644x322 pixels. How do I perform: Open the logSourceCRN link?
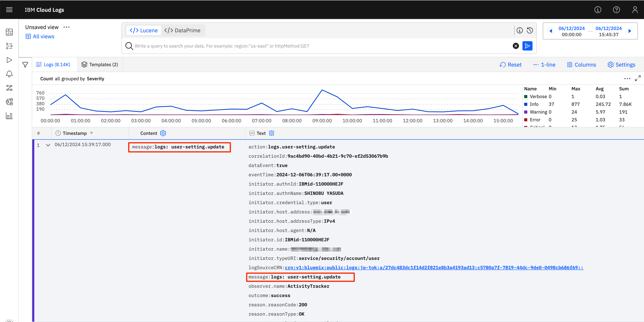pyautogui.click(x=434, y=268)
